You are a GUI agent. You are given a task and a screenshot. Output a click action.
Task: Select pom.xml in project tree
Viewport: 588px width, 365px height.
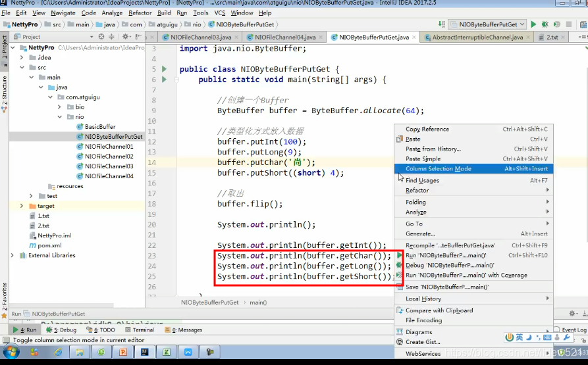[x=45, y=245]
